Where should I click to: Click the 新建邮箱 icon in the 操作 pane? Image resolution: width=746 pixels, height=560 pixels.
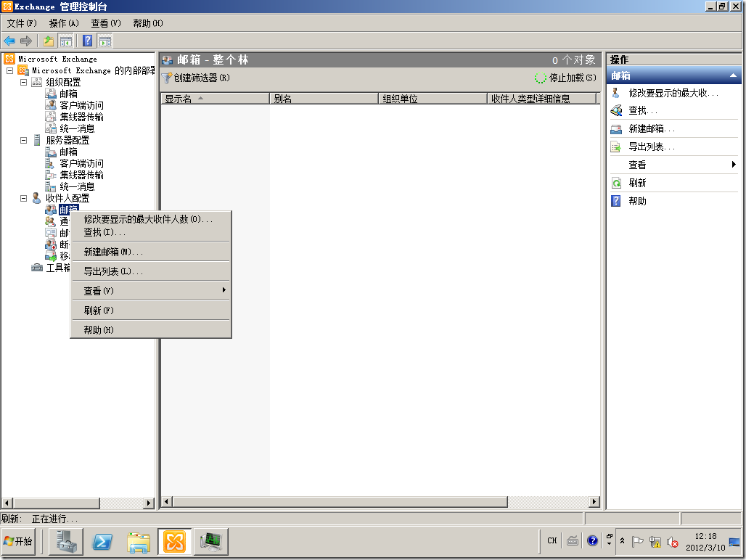[x=615, y=129]
